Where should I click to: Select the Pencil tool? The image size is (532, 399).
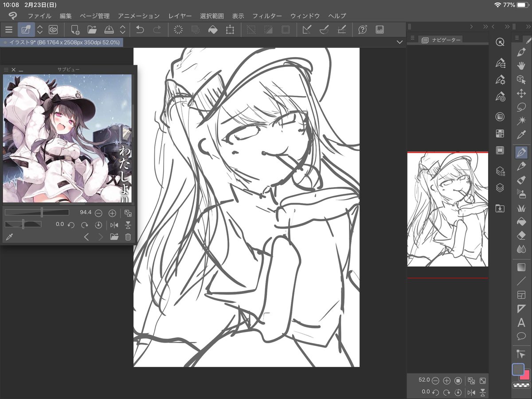(521, 166)
